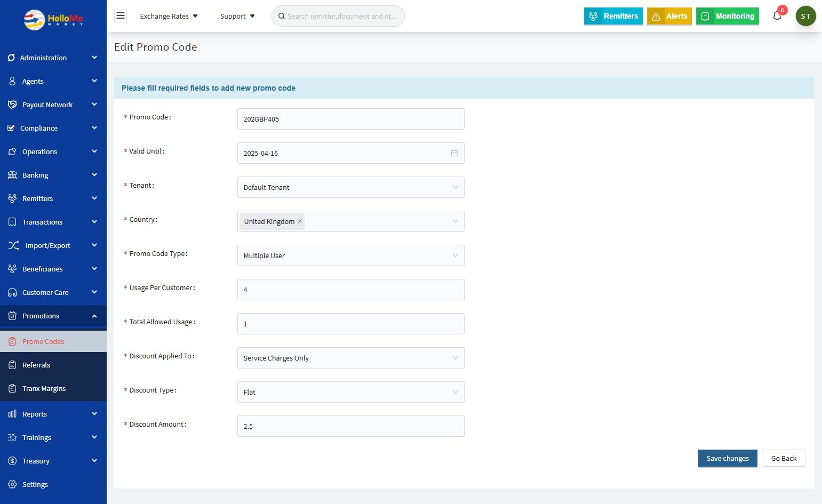
Task: Open the Exchange Rates menu
Action: (169, 16)
